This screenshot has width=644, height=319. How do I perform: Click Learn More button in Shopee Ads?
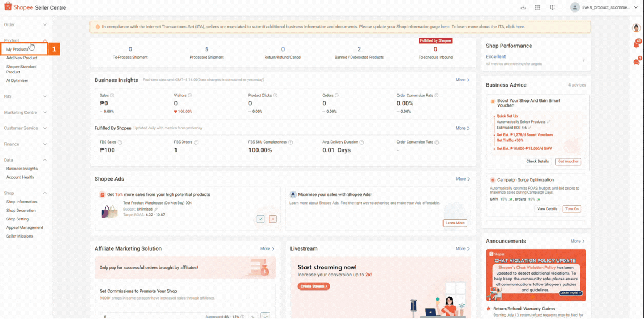(455, 223)
